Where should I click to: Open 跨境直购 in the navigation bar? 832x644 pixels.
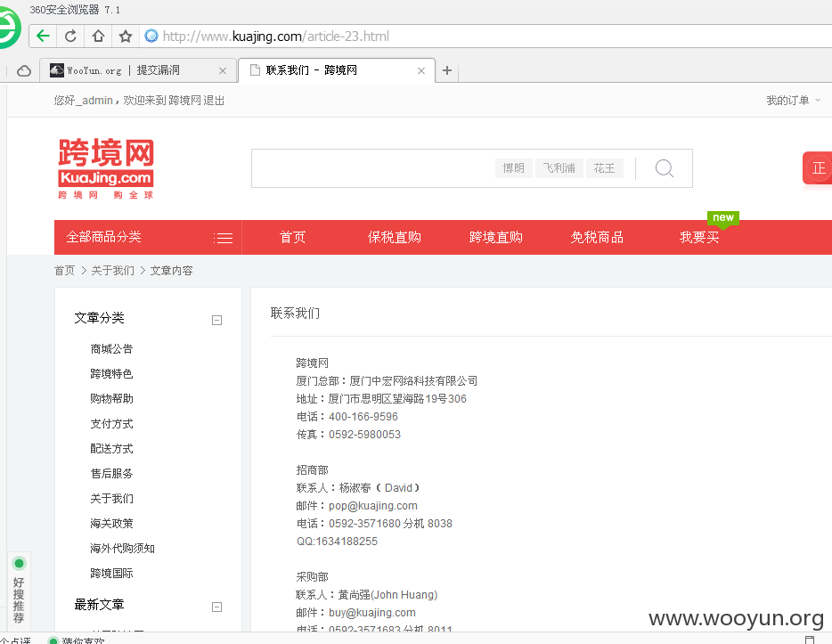click(495, 237)
